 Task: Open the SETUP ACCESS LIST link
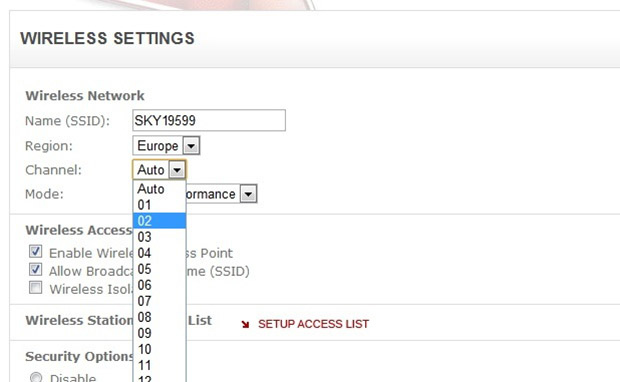pos(313,324)
